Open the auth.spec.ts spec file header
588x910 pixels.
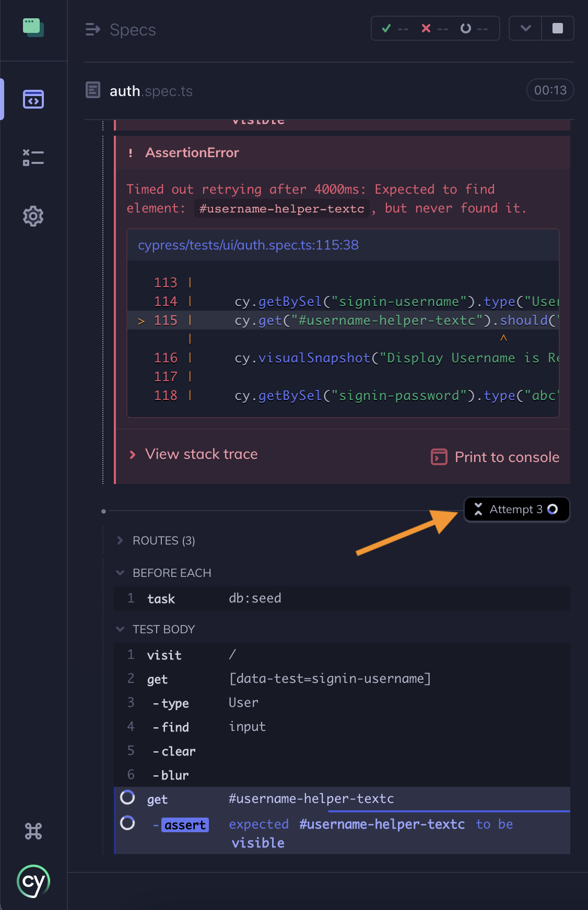pyautogui.click(x=151, y=91)
